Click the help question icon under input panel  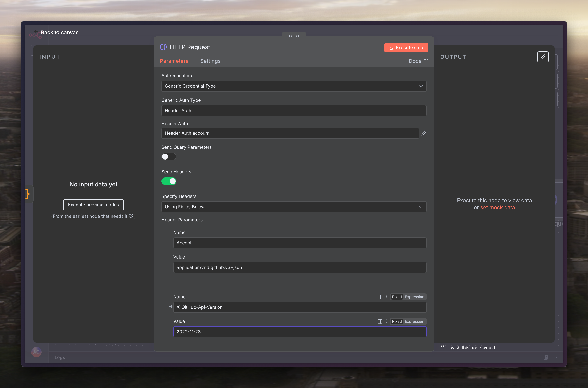131,216
